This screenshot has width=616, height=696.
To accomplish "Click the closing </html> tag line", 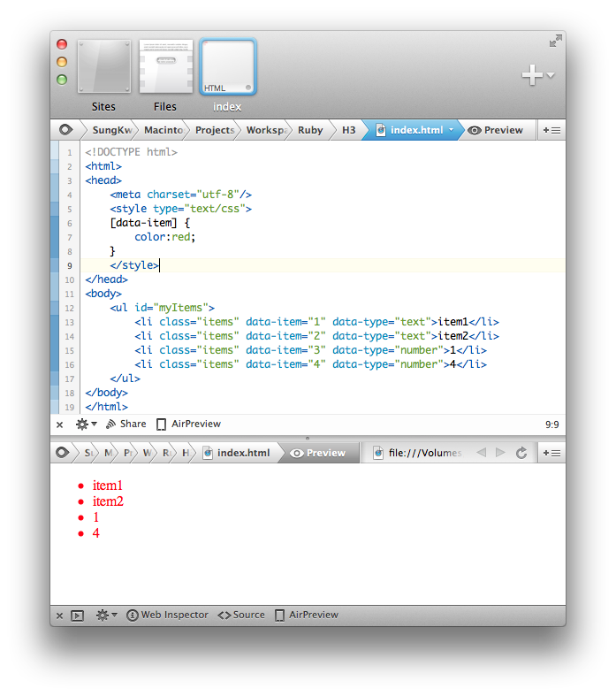I will 106,407.
